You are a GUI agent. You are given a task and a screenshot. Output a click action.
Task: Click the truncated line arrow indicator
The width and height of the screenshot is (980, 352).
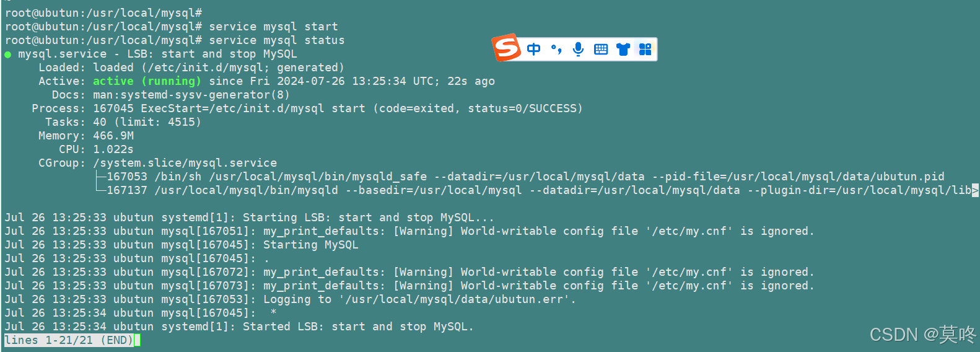point(975,190)
